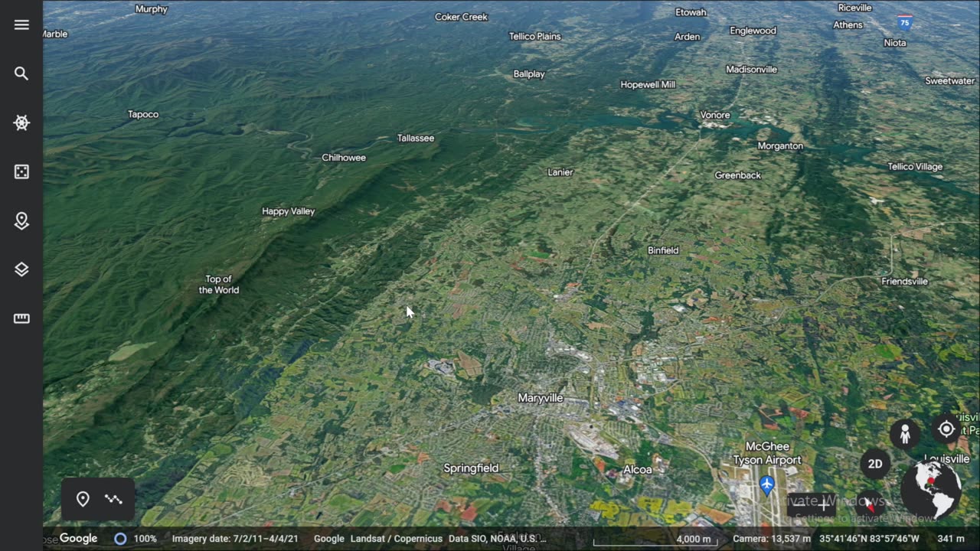Click the Tallassee map label
Screen dimensions: 980x551
tap(416, 139)
